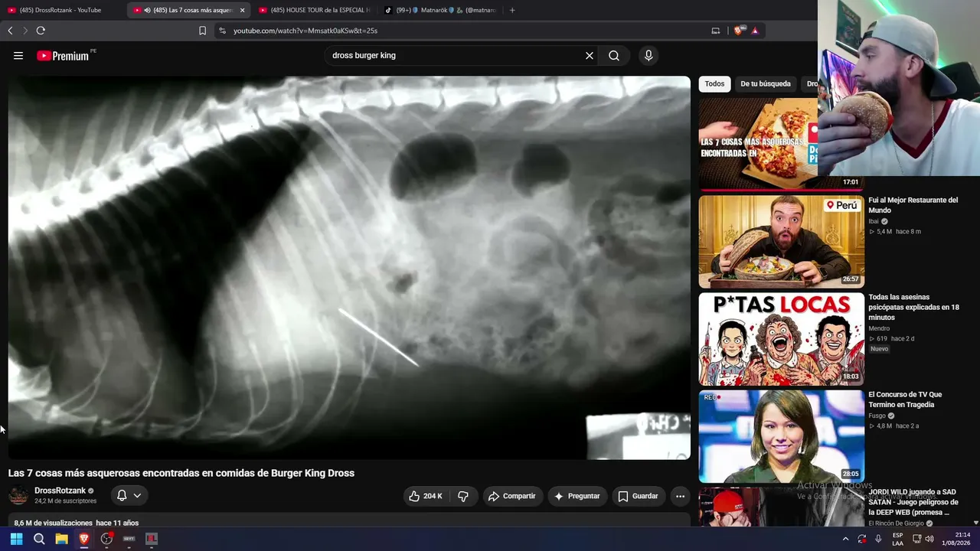Click 'El Rincón De Giorgio' channel name
The width and height of the screenshot is (980, 551).
pos(896,523)
